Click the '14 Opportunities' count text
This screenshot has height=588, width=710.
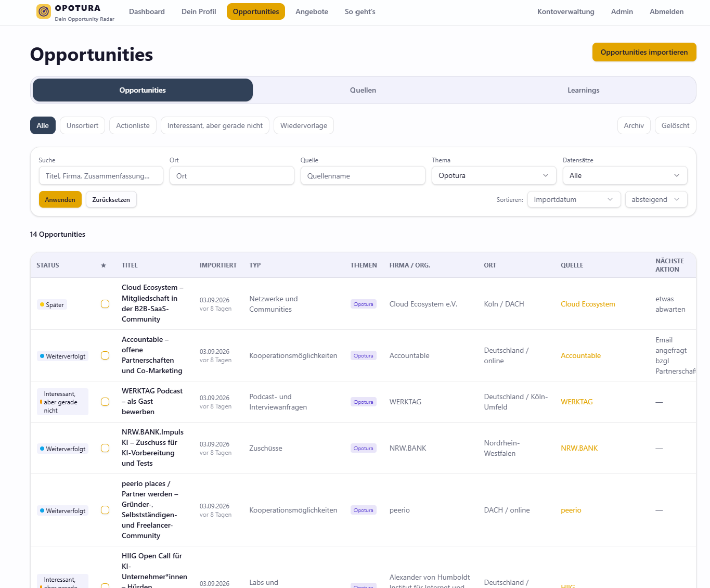point(58,234)
